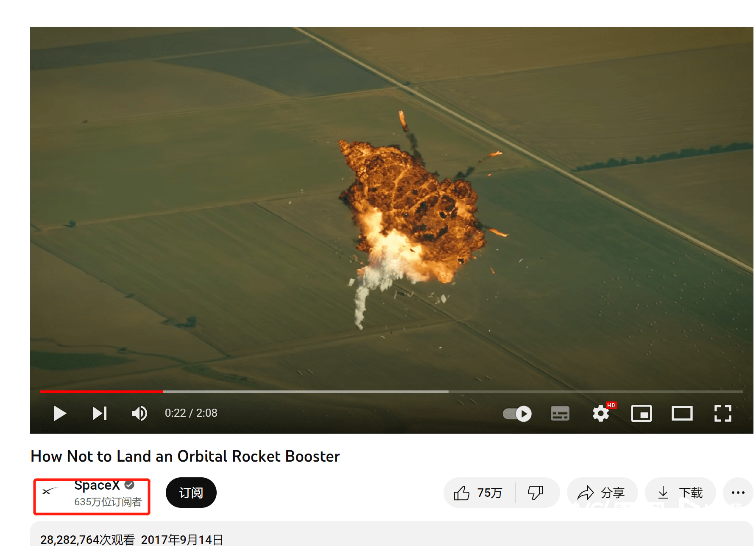Download the video with 下载
Viewport: 756px width, 546px height.
coord(680,493)
